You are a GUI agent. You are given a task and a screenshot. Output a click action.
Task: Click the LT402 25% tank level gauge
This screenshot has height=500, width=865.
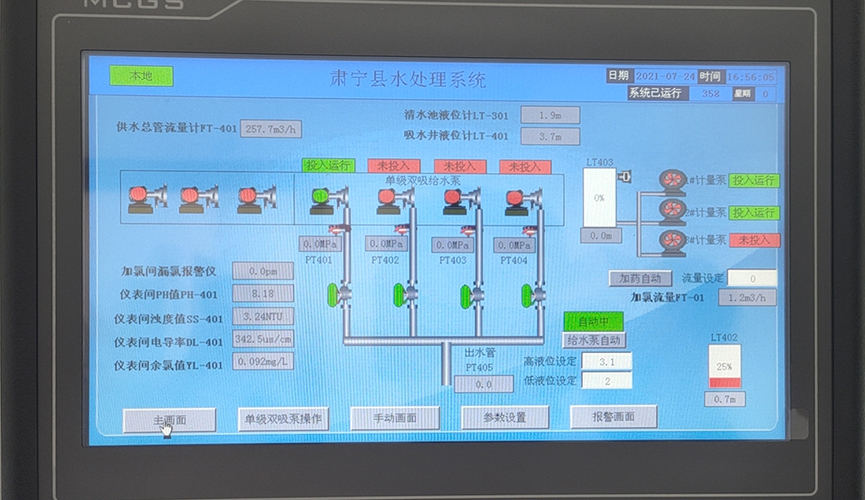coord(725,367)
